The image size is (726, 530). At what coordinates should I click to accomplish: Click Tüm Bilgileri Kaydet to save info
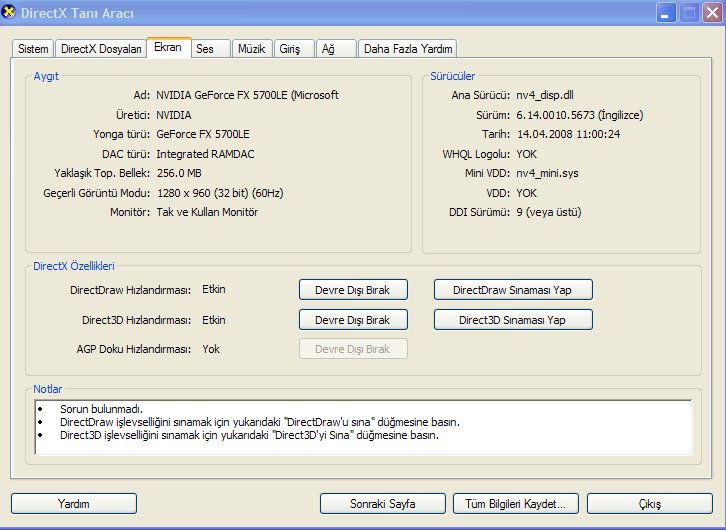[x=516, y=503]
